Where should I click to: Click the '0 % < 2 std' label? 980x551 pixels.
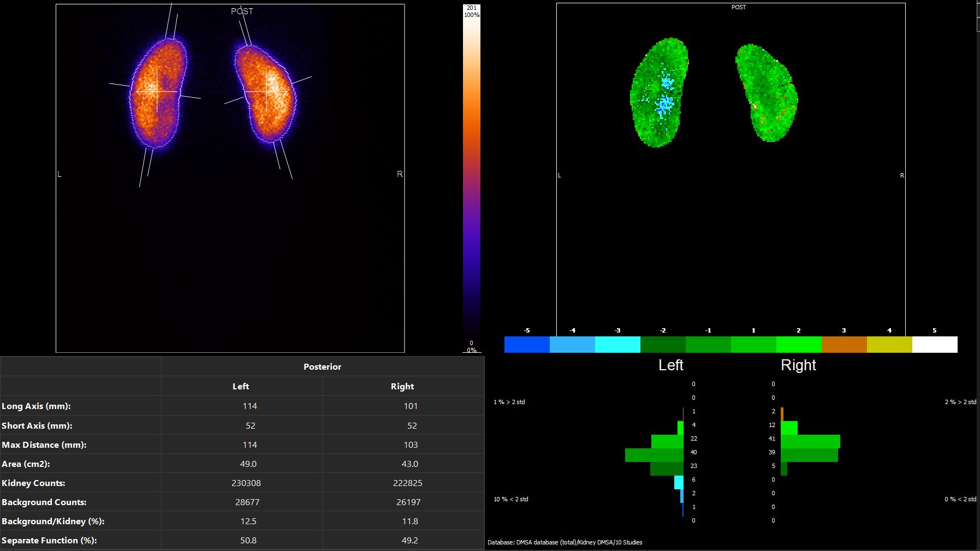click(960, 499)
